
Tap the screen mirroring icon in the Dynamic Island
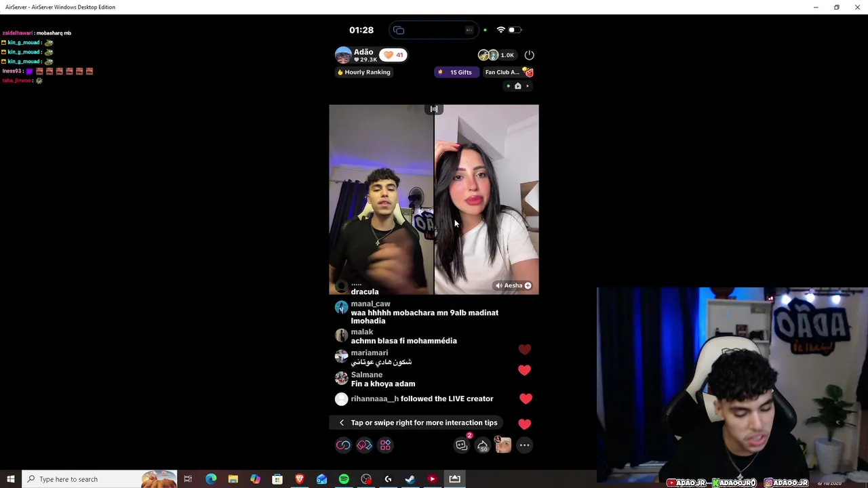pos(399,30)
